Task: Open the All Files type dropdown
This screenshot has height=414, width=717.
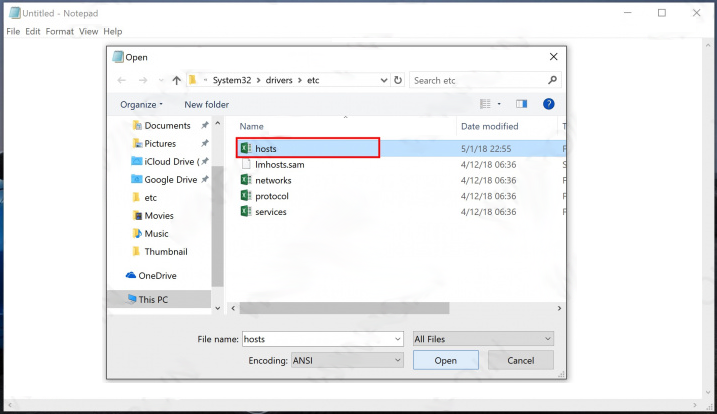Action: click(483, 339)
